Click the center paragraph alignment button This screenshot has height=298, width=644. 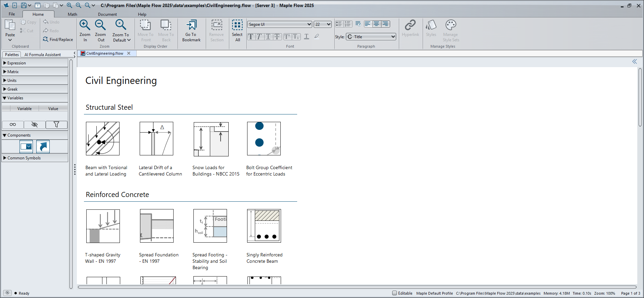(x=376, y=24)
